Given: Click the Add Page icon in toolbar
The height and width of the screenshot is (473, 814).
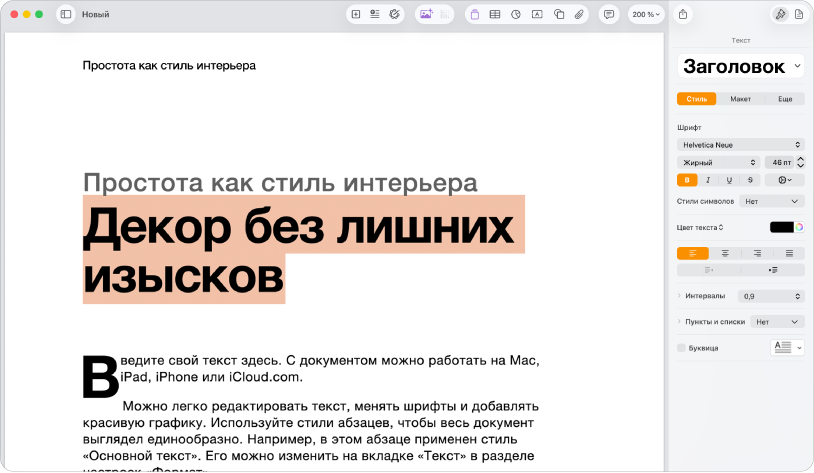Looking at the screenshot, I should (356, 15).
